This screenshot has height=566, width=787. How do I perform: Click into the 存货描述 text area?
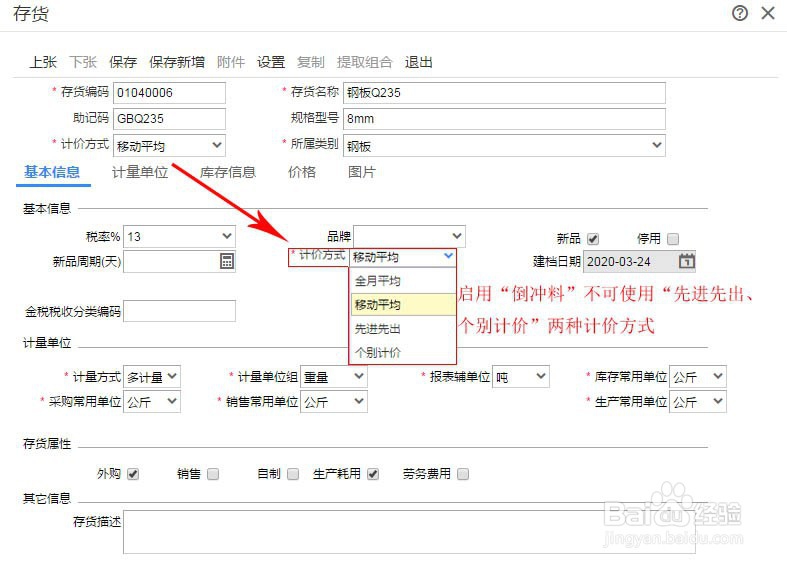coord(409,532)
